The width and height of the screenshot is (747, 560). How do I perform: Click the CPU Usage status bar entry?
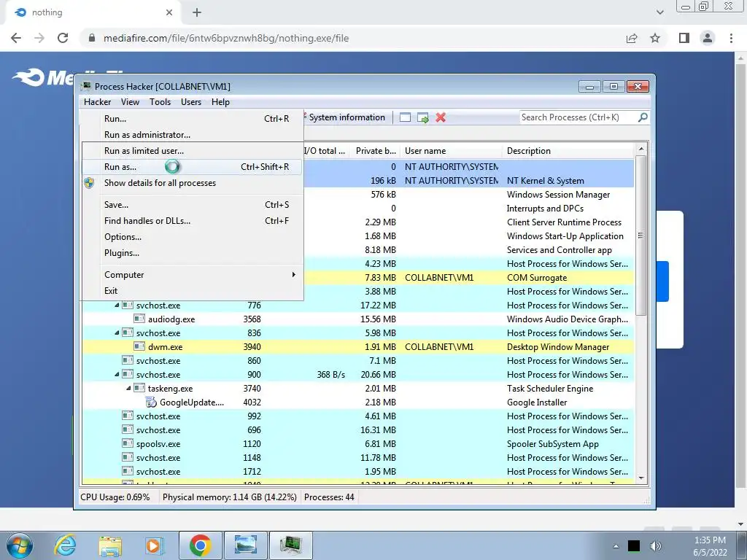coord(115,497)
